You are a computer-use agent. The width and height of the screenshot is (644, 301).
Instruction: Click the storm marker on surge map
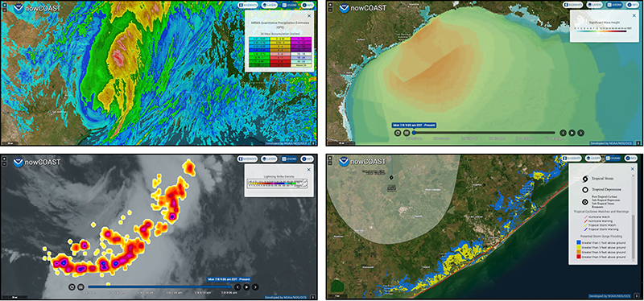(391, 177)
